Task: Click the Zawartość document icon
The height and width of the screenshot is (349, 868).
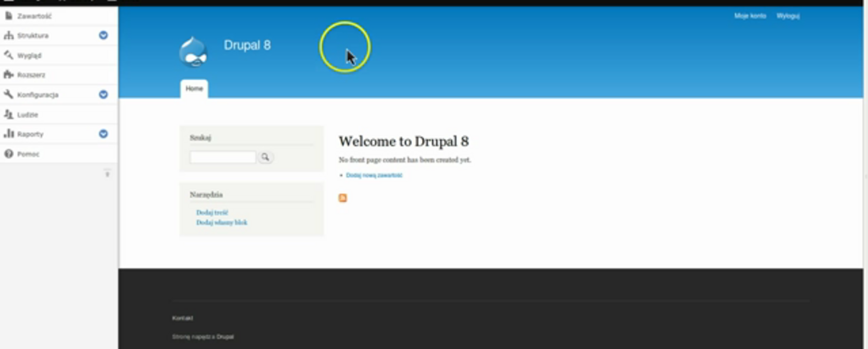Action: click(9, 16)
